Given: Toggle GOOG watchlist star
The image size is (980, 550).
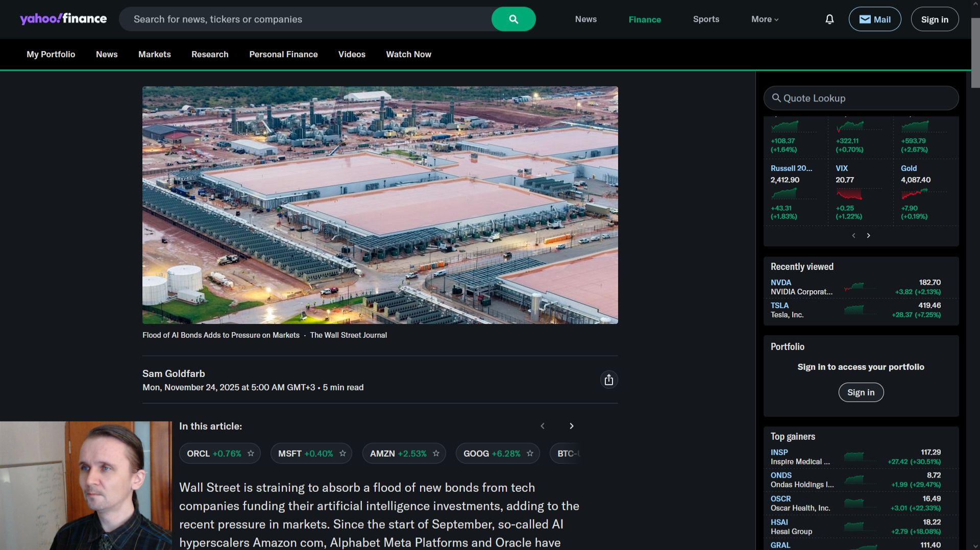Looking at the screenshot, I should (530, 453).
